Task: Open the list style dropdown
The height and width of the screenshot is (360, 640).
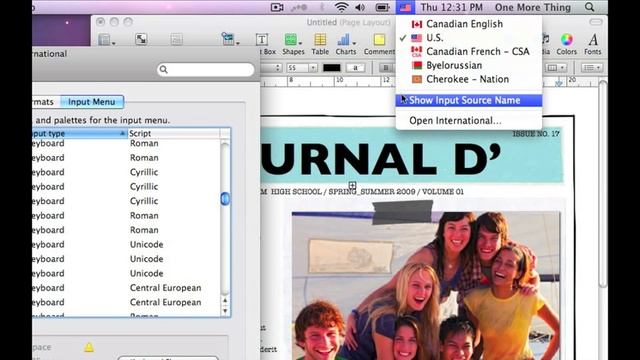Action: [591, 68]
